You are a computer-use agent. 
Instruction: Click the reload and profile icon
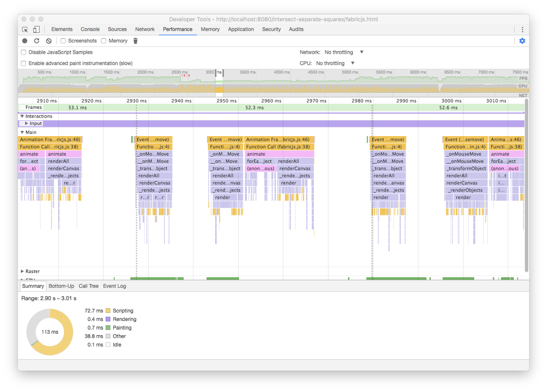[37, 41]
